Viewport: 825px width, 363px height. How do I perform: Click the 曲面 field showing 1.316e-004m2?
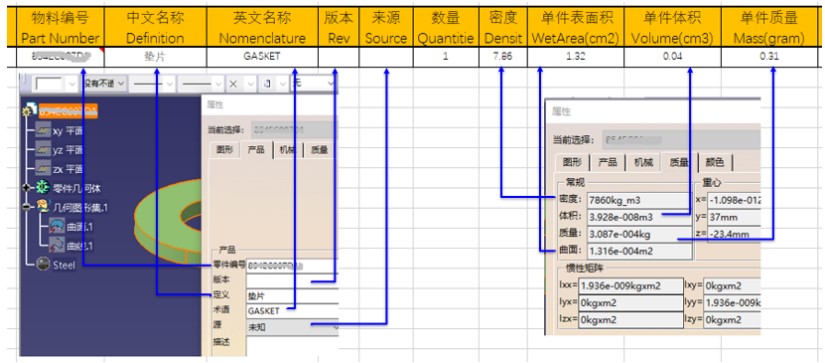(639, 251)
